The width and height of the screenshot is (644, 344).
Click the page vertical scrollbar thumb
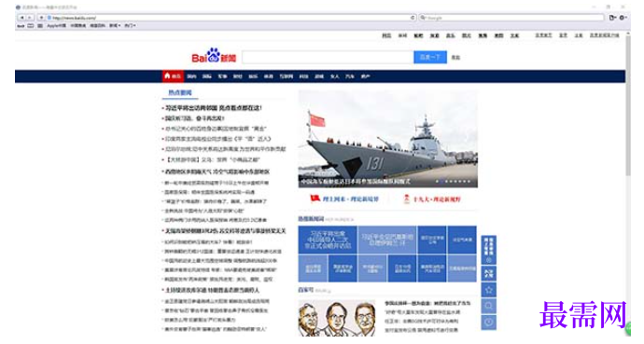click(x=628, y=106)
